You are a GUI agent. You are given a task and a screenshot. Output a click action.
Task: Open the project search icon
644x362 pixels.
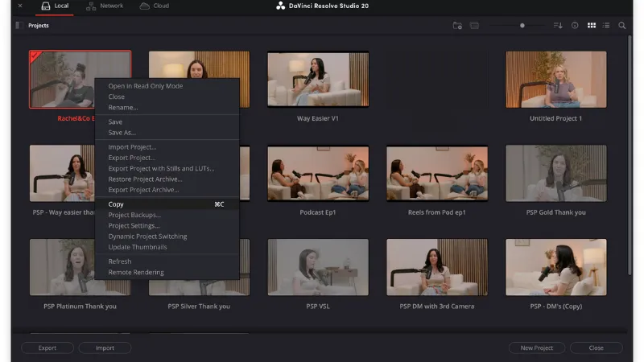622,26
